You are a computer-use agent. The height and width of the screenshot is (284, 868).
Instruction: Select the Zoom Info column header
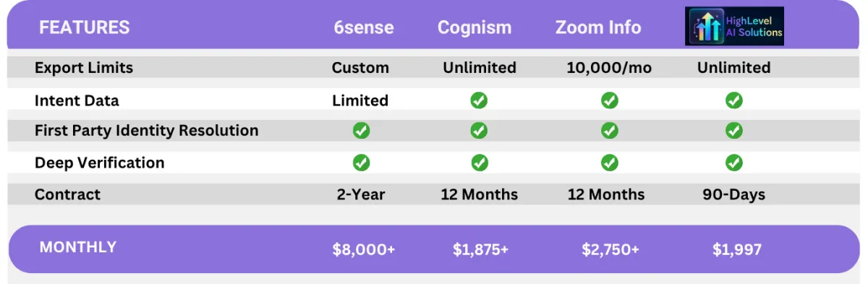coord(598,28)
